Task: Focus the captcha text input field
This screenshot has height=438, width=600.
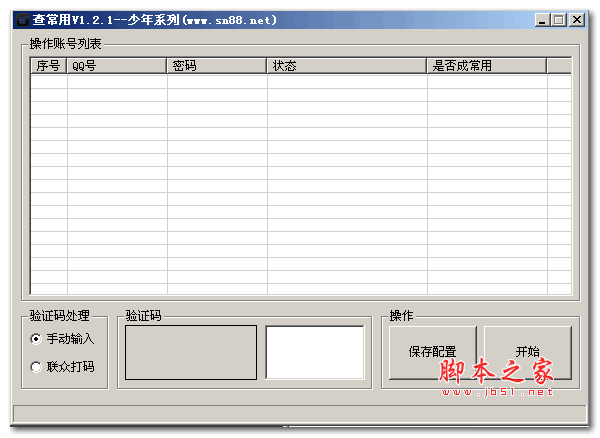Action: pyautogui.click(x=315, y=352)
